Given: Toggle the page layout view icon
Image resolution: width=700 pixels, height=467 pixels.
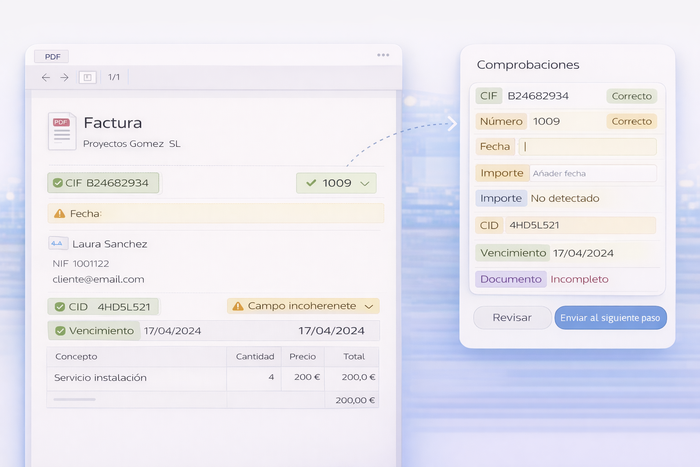Looking at the screenshot, I should [x=88, y=77].
